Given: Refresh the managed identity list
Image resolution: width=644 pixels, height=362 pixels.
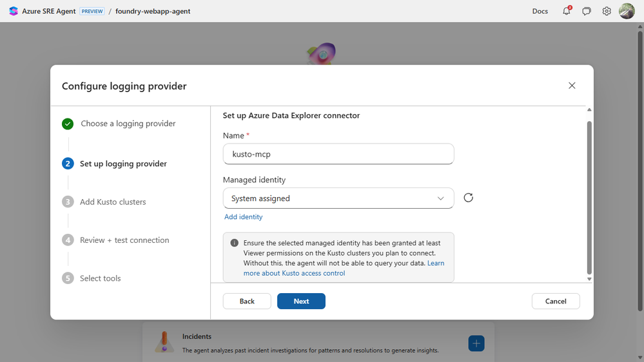Looking at the screenshot, I should tap(469, 198).
